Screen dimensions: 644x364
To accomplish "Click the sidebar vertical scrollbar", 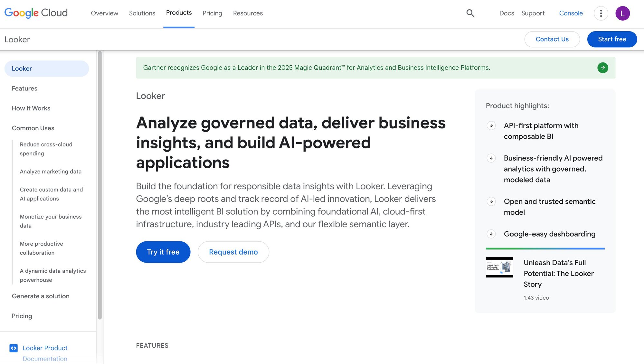I will click(x=100, y=185).
